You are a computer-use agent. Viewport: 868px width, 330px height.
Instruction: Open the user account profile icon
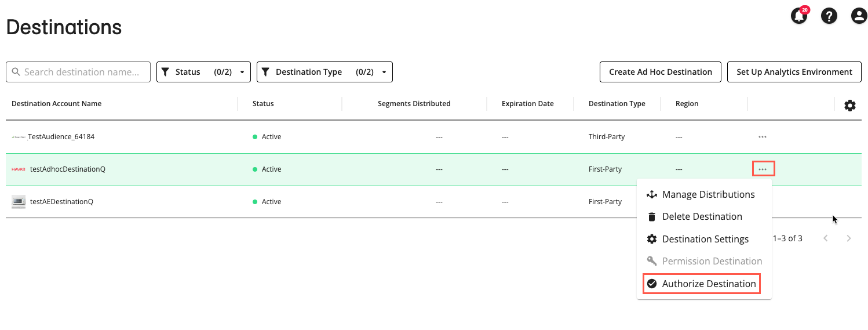[859, 16]
